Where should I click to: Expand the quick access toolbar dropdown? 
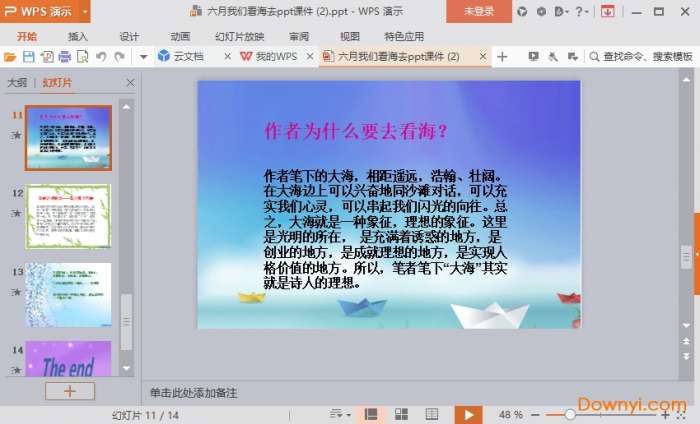[143, 57]
